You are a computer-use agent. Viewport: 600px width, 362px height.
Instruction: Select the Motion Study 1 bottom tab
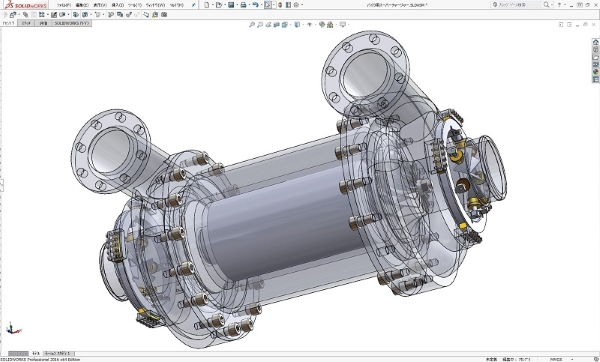coord(58,353)
